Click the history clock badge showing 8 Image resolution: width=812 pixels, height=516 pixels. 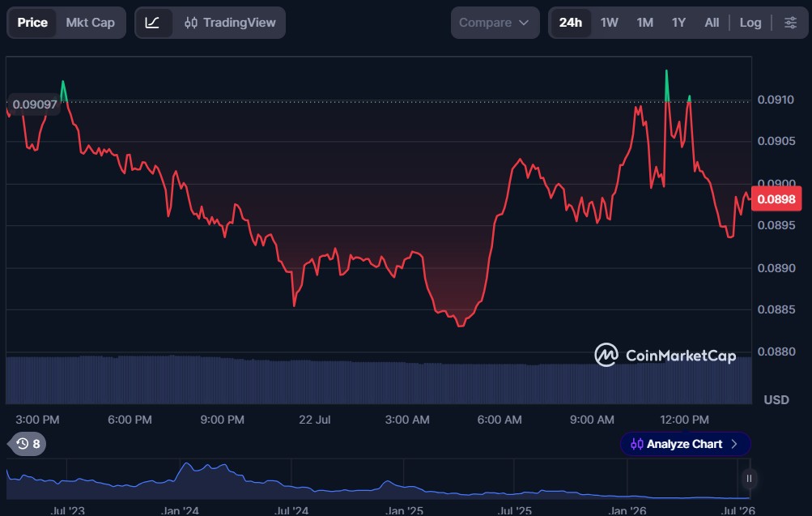(x=28, y=444)
